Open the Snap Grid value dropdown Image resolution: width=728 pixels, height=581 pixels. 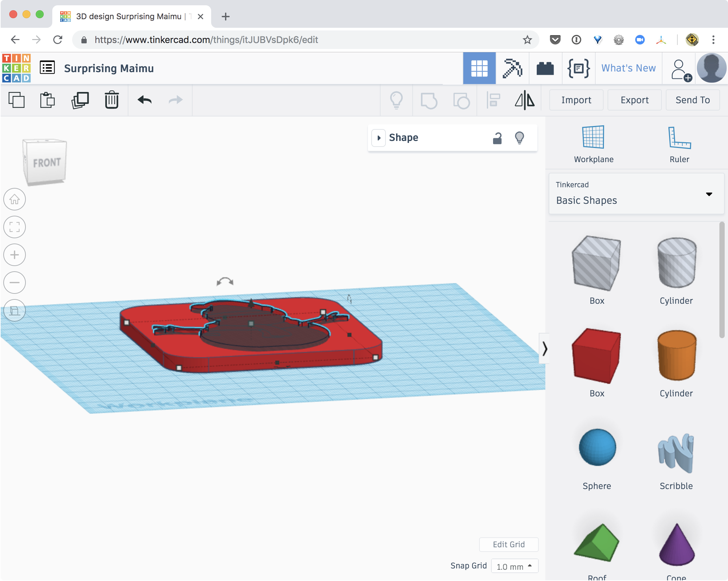pos(515,566)
